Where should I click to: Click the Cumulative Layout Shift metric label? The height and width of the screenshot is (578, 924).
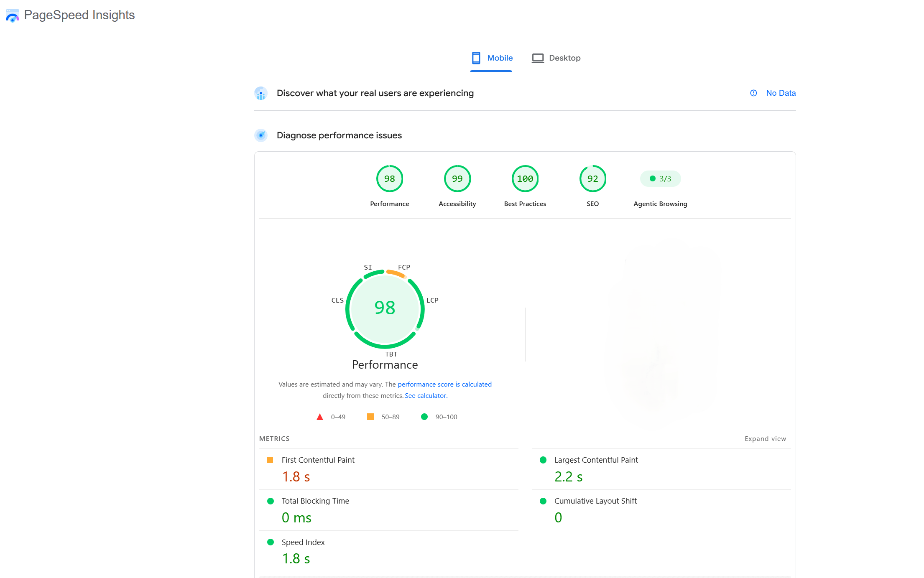[595, 501]
